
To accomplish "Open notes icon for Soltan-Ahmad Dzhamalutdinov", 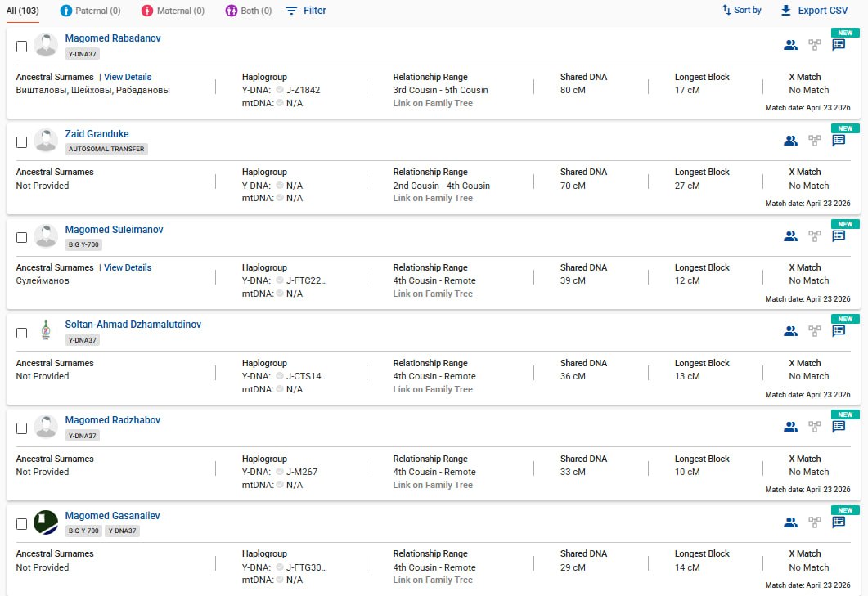I will coord(839,331).
